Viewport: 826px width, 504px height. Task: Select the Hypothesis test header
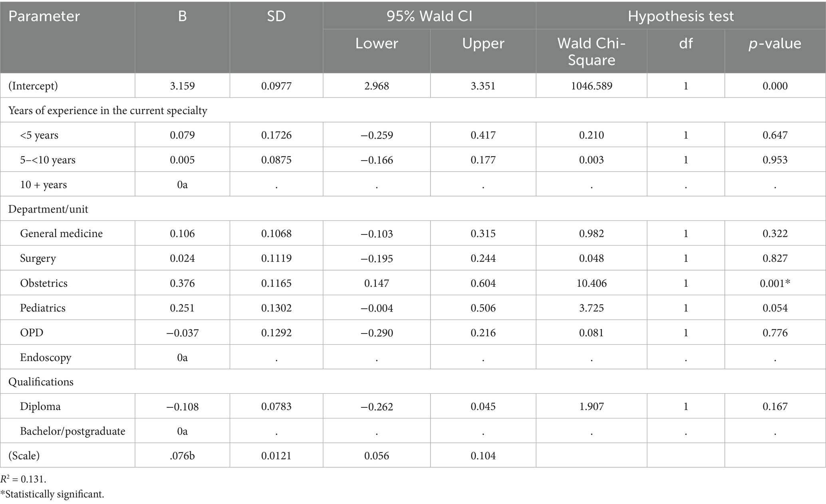[681, 16]
